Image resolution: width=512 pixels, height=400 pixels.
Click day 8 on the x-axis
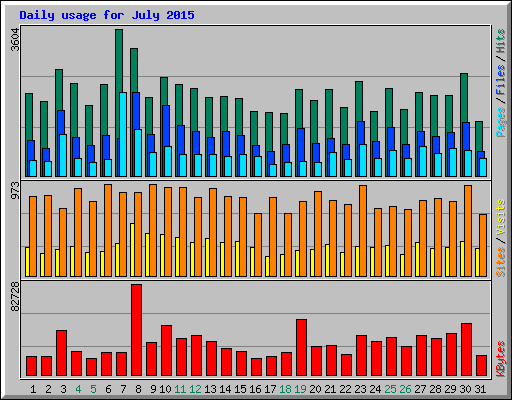pyautogui.click(x=138, y=389)
